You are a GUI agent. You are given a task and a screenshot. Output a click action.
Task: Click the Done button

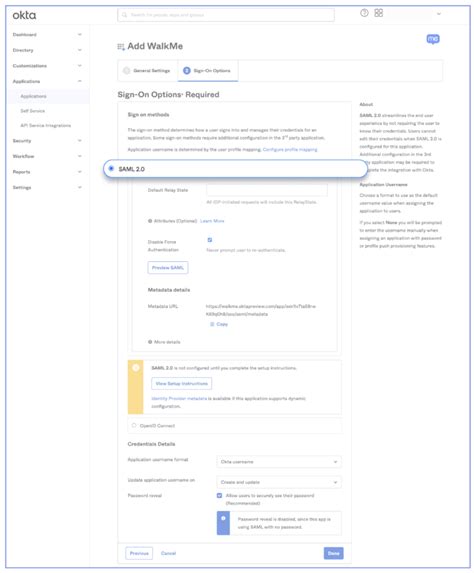pos(333,553)
